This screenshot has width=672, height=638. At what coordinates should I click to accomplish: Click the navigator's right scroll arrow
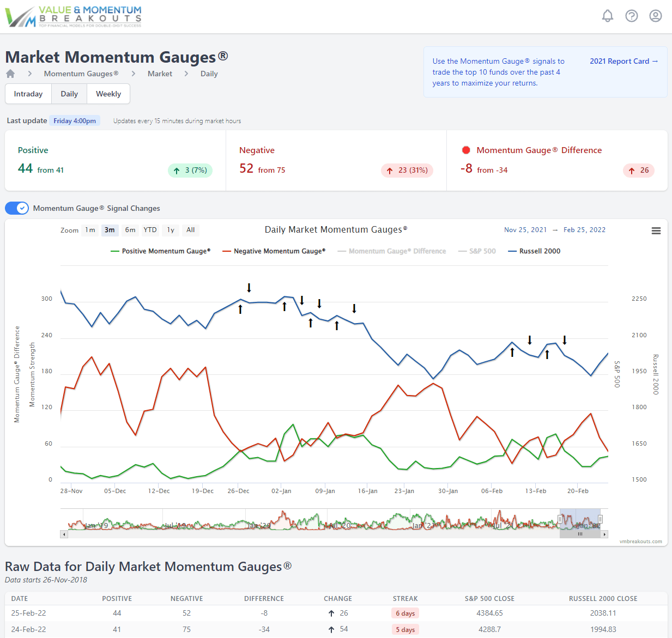tap(605, 534)
